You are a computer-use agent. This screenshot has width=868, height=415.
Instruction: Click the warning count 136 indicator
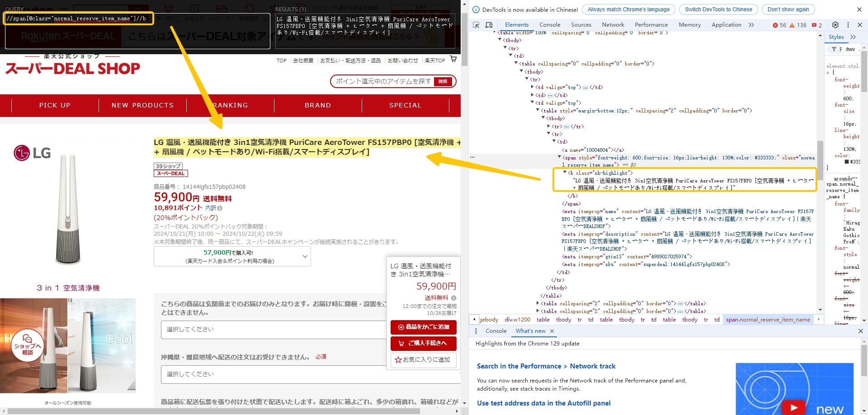[x=798, y=25]
